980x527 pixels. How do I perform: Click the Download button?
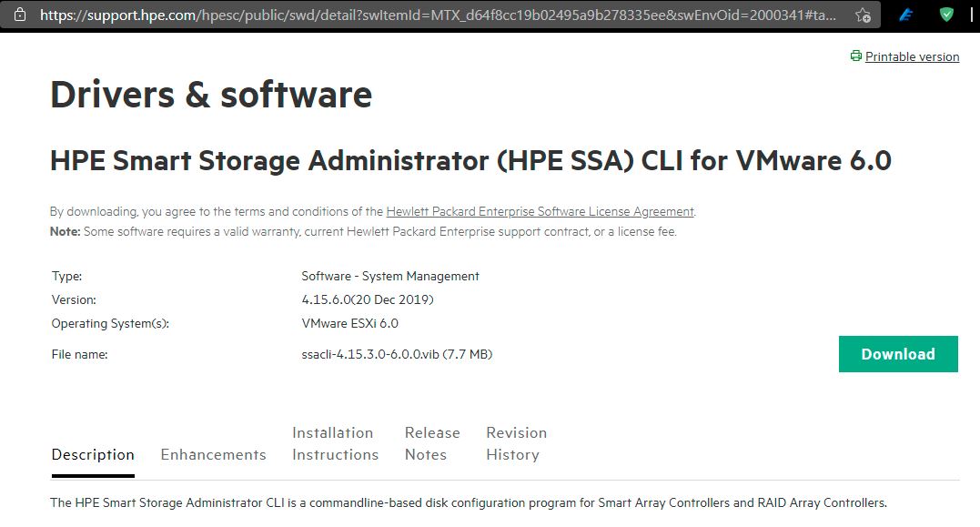898,353
